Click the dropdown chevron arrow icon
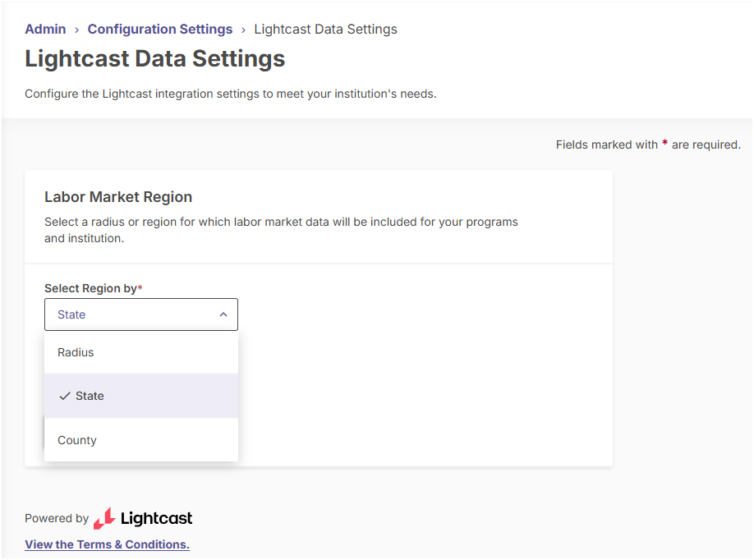This screenshot has width=754, height=560. pos(223,314)
